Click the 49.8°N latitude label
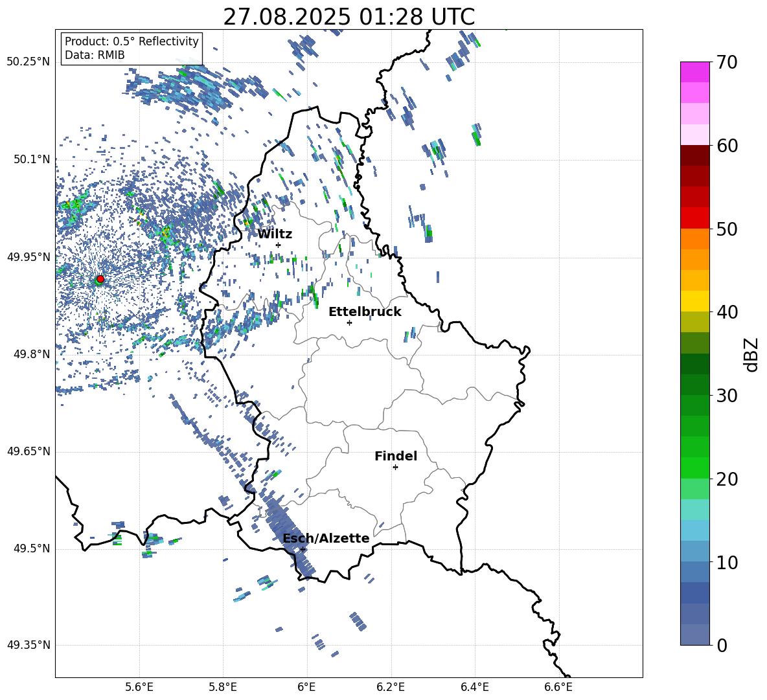The width and height of the screenshot is (767, 700). [x=31, y=354]
